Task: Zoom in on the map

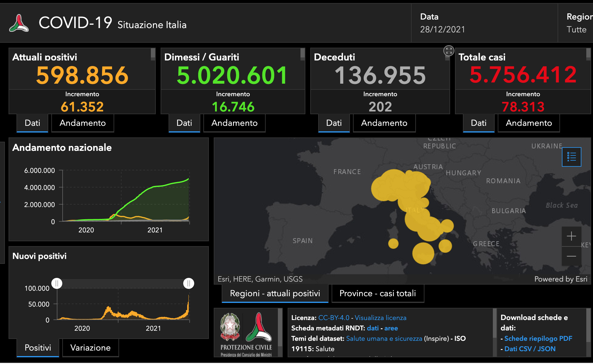Action: pyautogui.click(x=571, y=236)
